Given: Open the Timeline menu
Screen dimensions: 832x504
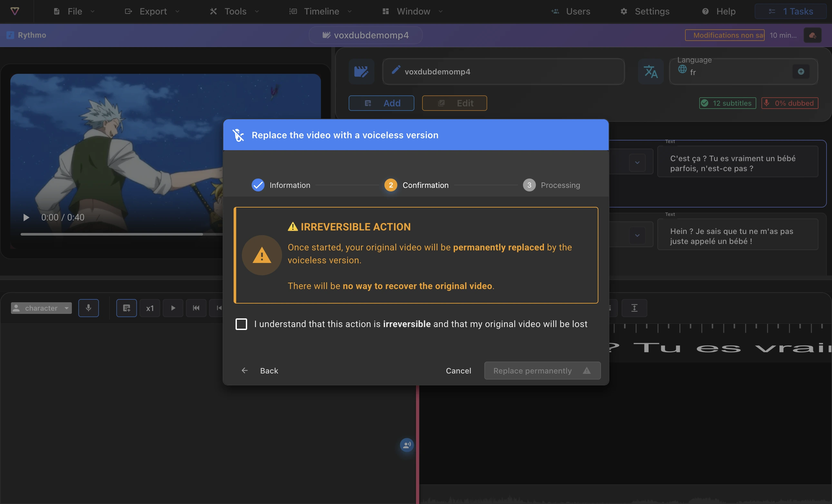Looking at the screenshot, I should coord(321,11).
